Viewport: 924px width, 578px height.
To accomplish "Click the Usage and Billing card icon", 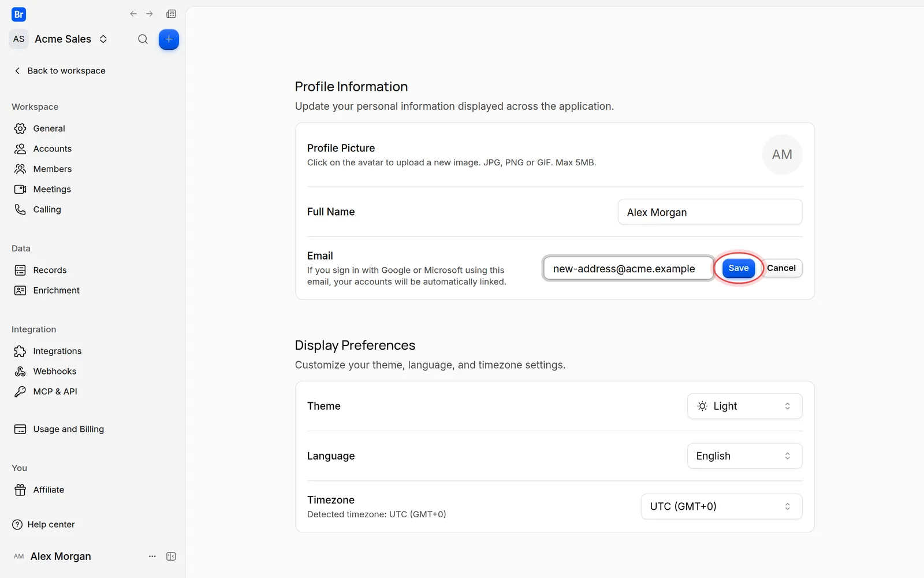I will click(x=20, y=429).
